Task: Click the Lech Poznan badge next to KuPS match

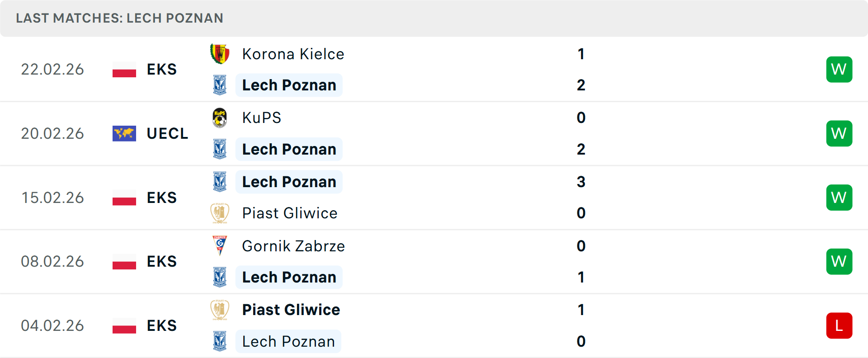Action: (220, 149)
